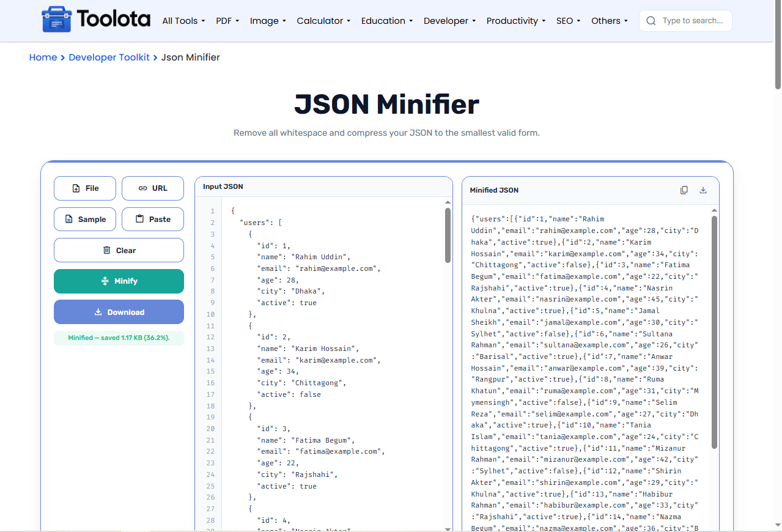The height and width of the screenshot is (532, 782).
Task: Clear the input with the Clear button
Action: coord(119,250)
